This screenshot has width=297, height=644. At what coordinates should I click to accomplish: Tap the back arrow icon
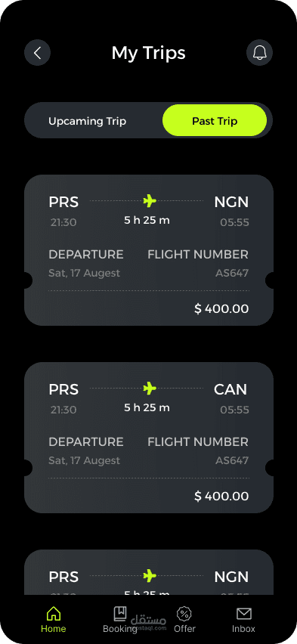coord(37,53)
